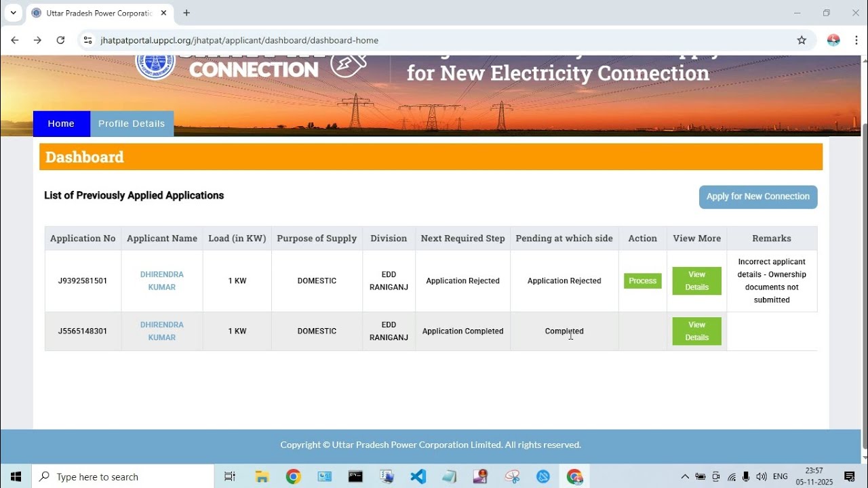The width and height of the screenshot is (868, 488).
Task: Open the battery status tray icon
Action: pos(701,476)
